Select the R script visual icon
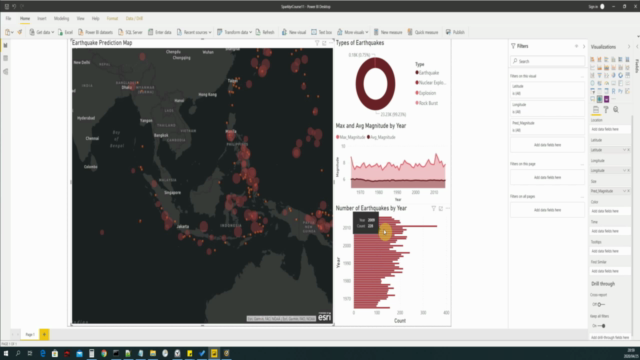This screenshot has width=640, height=360. (613, 91)
